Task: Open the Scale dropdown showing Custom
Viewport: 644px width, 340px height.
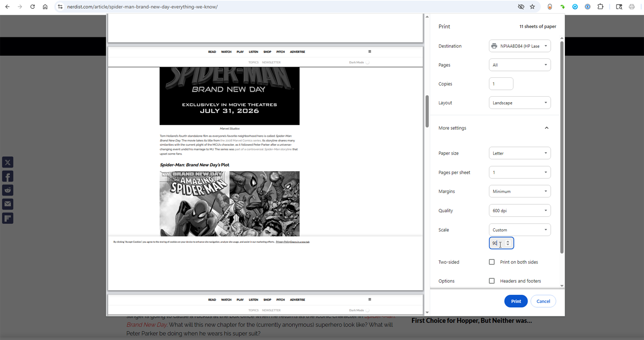Action: [520, 230]
